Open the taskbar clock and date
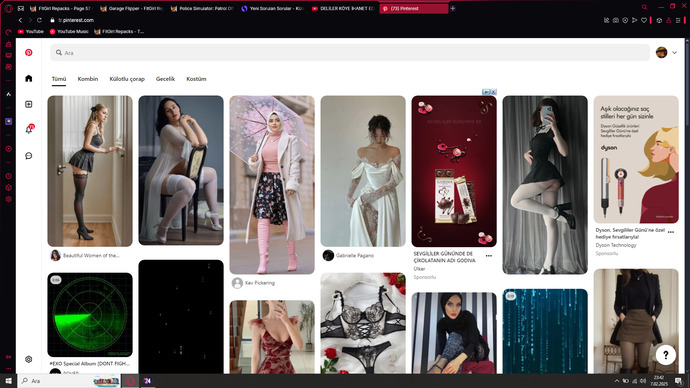Image resolution: width=690 pixels, height=388 pixels. tap(659, 381)
